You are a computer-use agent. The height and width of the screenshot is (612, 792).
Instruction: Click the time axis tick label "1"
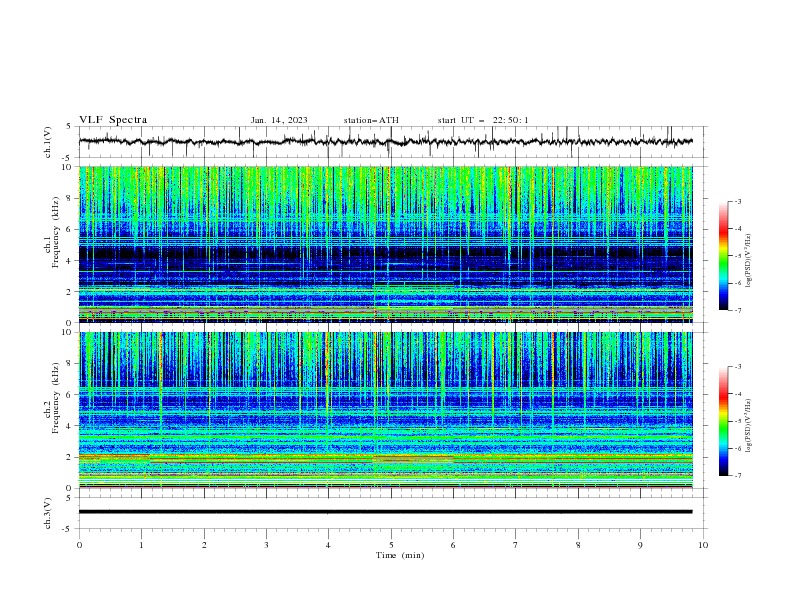(x=141, y=545)
